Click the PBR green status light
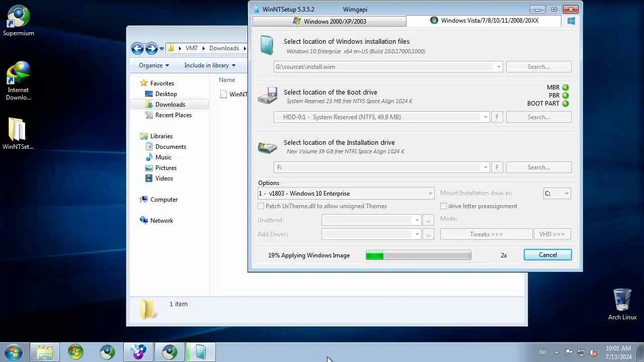Image resolution: width=644 pixels, height=362 pixels. coord(566,96)
